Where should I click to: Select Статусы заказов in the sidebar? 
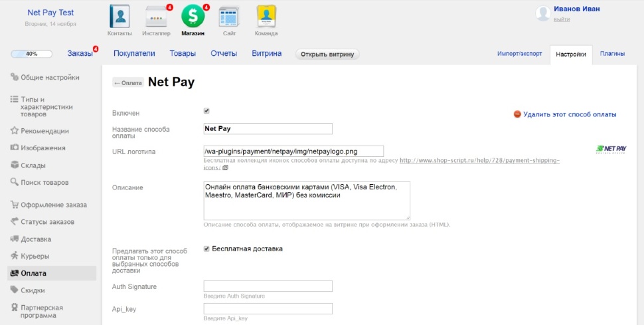coord(48,222)
